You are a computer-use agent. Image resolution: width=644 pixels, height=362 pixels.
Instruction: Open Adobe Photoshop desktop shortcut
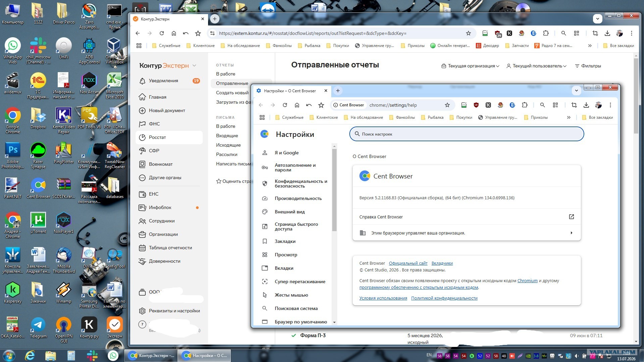[x=12, y=155]
